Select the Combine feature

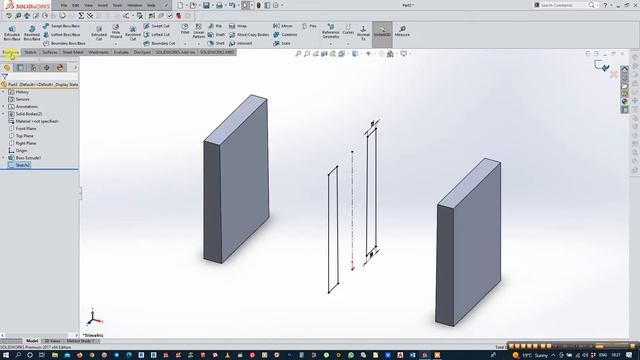pos(285,35)
